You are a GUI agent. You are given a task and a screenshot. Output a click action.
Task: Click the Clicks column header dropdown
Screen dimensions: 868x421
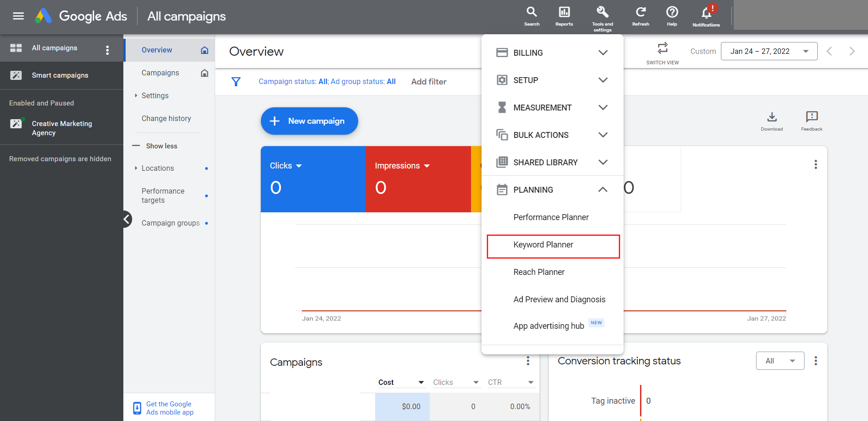476,382
